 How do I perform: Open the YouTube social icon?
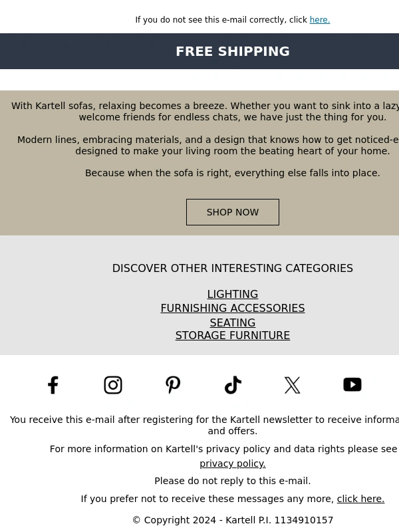pos(352,385)
